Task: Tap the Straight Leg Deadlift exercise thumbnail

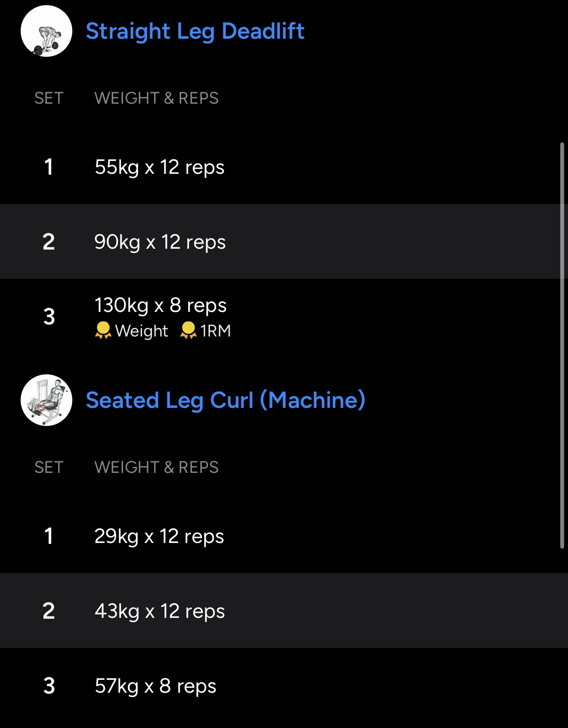Action: (x=46, y=31)
